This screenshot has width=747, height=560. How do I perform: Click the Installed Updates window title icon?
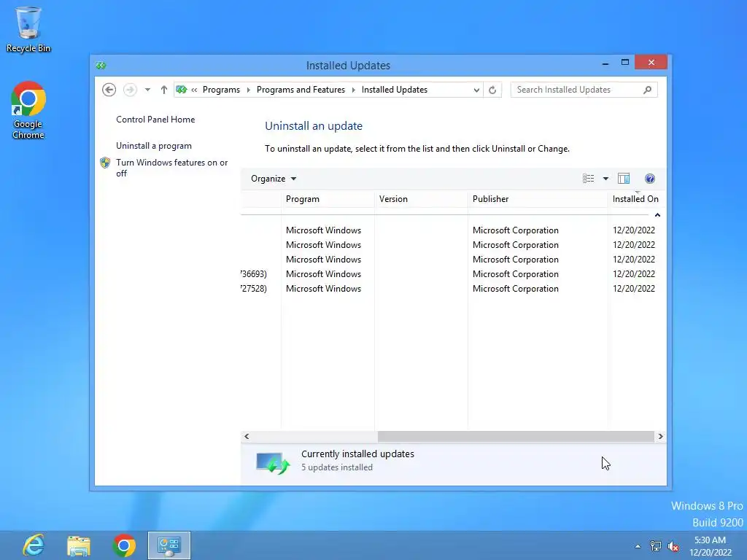[x=101, y=65]
